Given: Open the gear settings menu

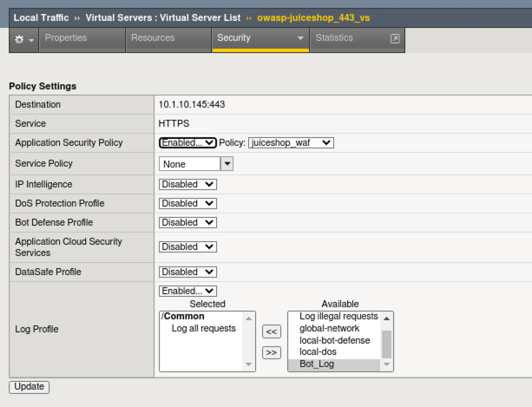Looking at the screenshot, I should 23,40.
